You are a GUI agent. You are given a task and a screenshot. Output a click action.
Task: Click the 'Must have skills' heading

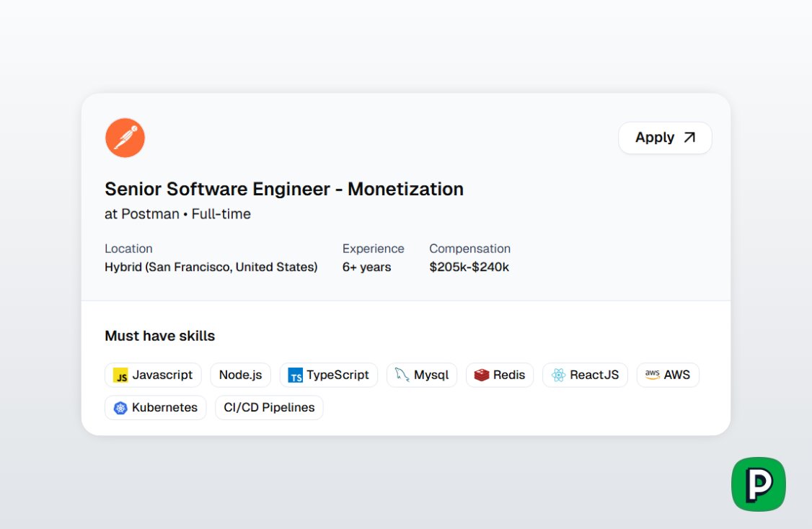tap(159, 336)
